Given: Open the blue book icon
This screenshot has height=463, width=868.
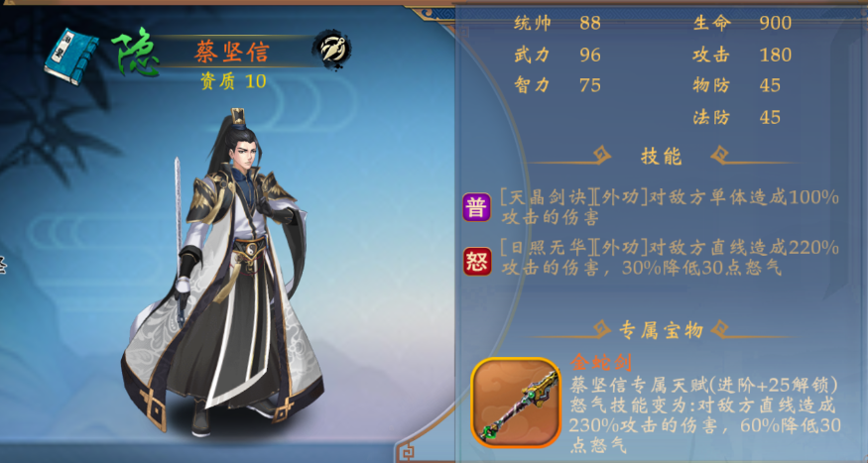Looking at the screenshot, I should (x=71, y=56).
